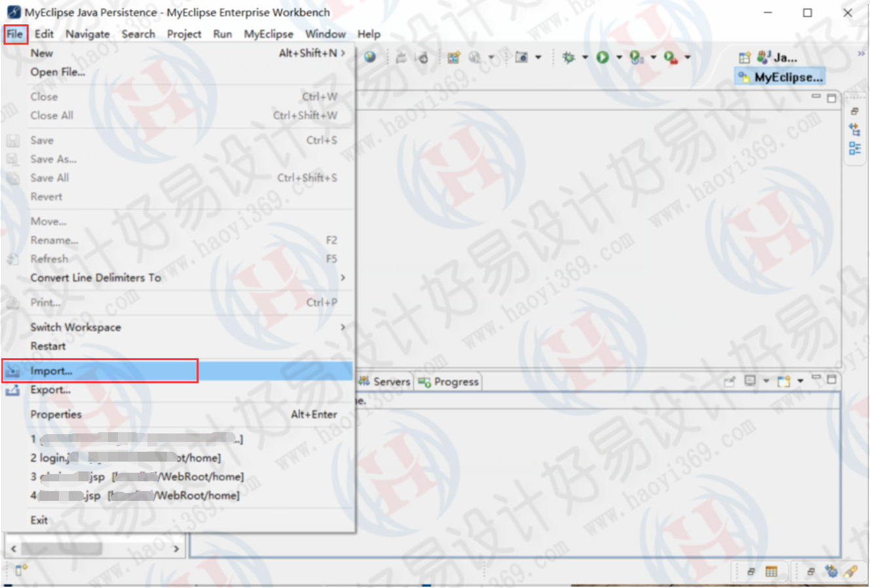
Task: Start debugging with the bug icon
Action: 569,58
